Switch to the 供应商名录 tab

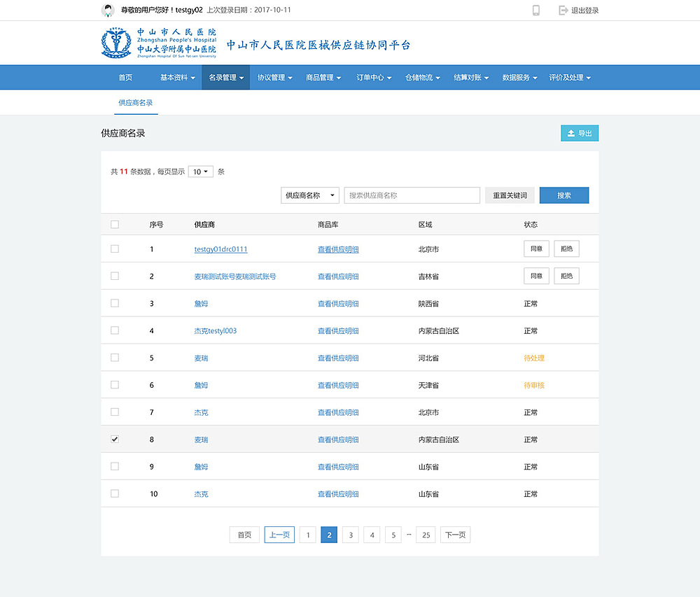135,102
